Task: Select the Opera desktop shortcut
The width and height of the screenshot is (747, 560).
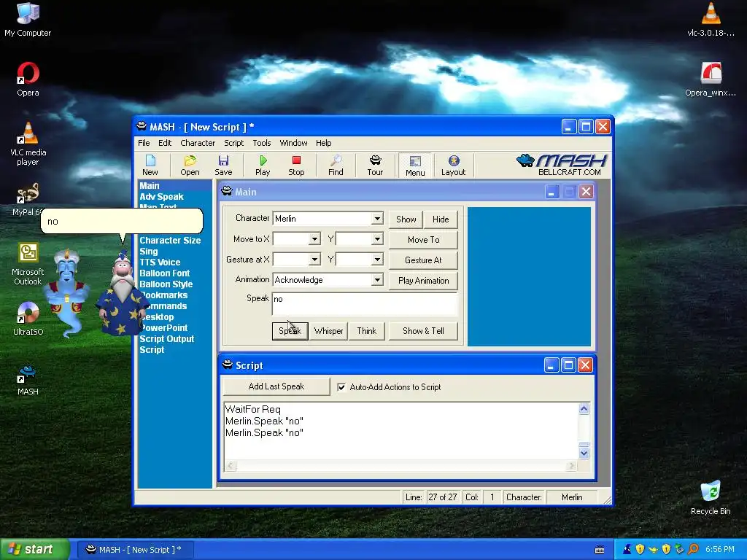Action: click(28, 79)
